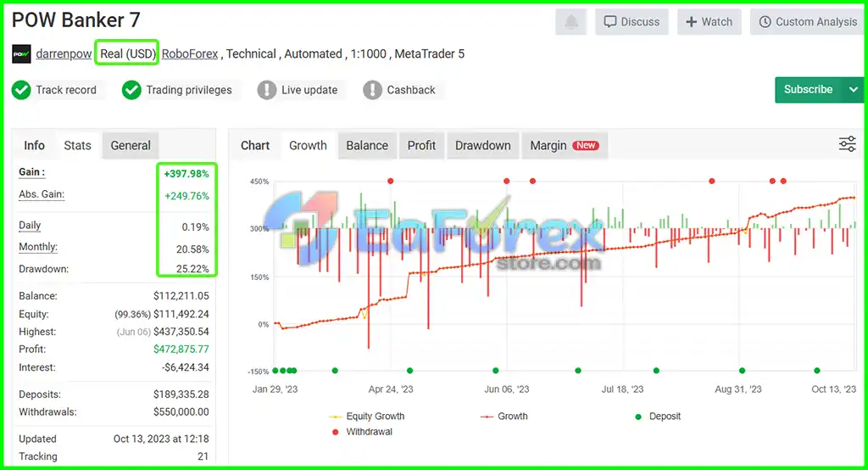Follow the RoboForex broker link
Image resolution: width=868 pixels, height=470 pixels.
click(190, 53)
